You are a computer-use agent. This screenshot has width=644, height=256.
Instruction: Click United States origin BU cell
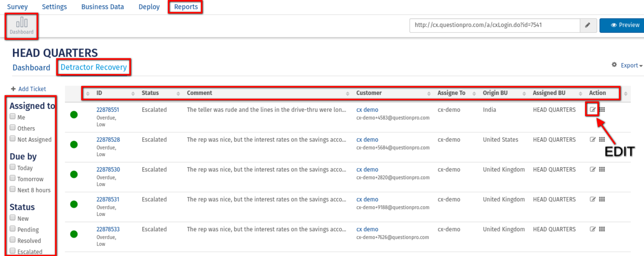(x=500, y=140)
